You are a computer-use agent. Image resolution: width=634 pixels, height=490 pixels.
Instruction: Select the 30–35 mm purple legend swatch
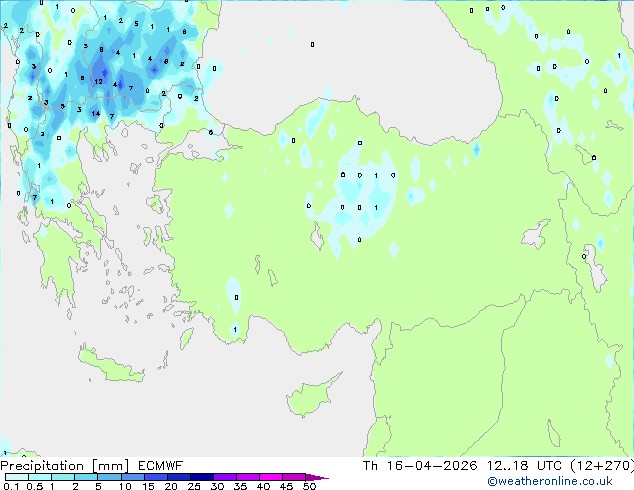coord(225,477)
